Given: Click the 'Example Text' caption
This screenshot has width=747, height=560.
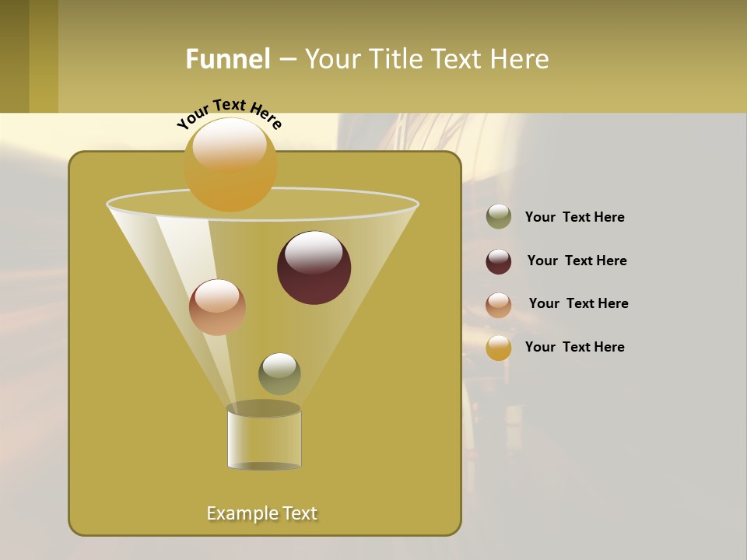Looking at the screenshot, I should pyautogui.click(x=262, y=513).
